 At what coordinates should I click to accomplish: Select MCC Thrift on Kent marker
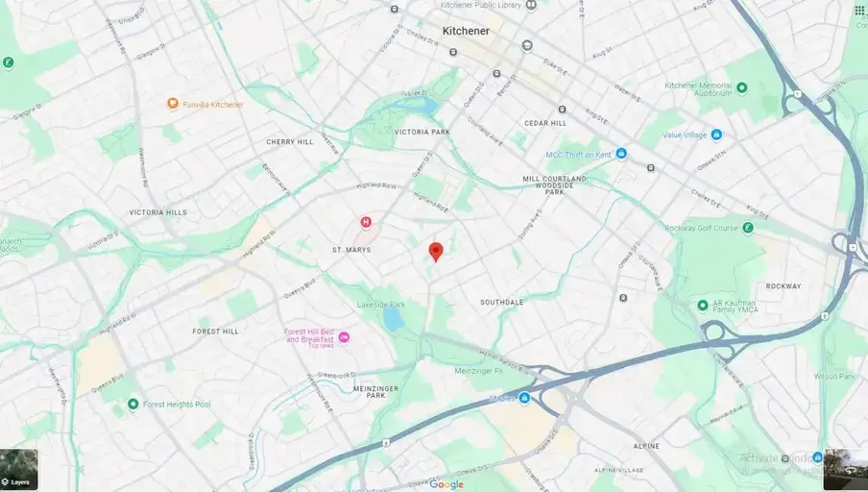coord(621,154)
